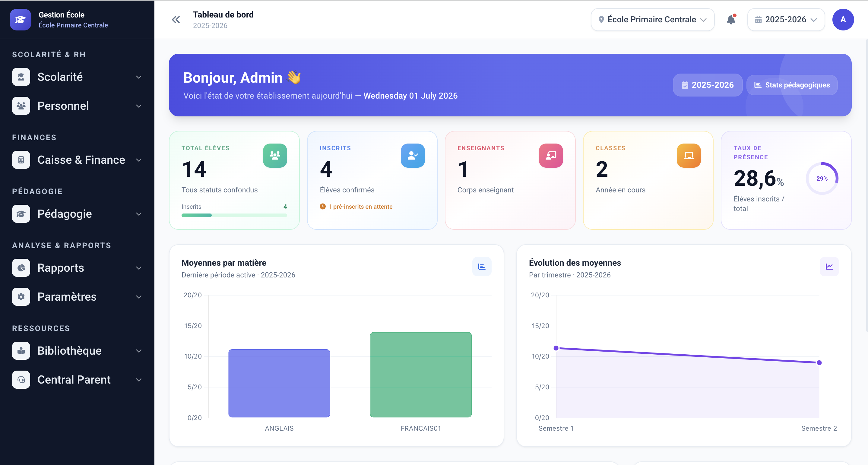Expand the Scolarité sidebar section
The image size is (868, 465).
(77, 77)
